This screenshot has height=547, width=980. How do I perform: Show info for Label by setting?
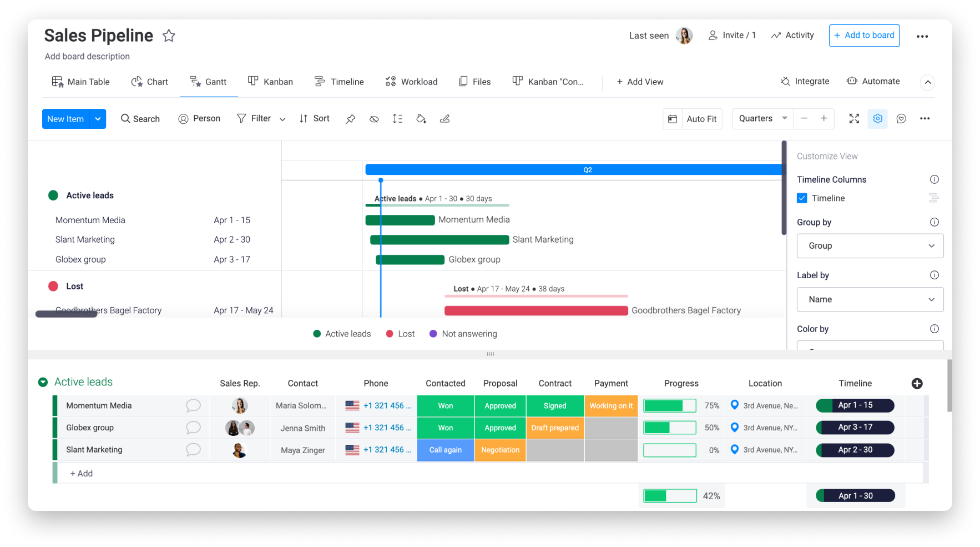point(934,275)
